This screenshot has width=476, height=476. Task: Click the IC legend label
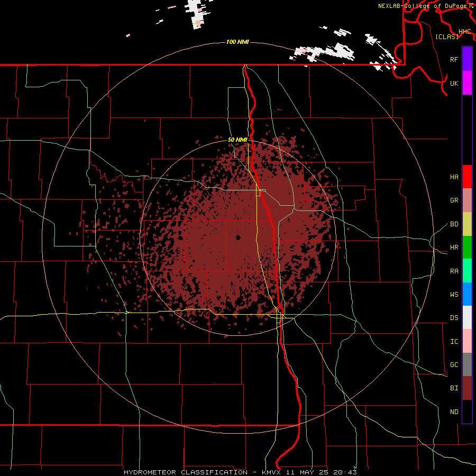tap(454, 341)
